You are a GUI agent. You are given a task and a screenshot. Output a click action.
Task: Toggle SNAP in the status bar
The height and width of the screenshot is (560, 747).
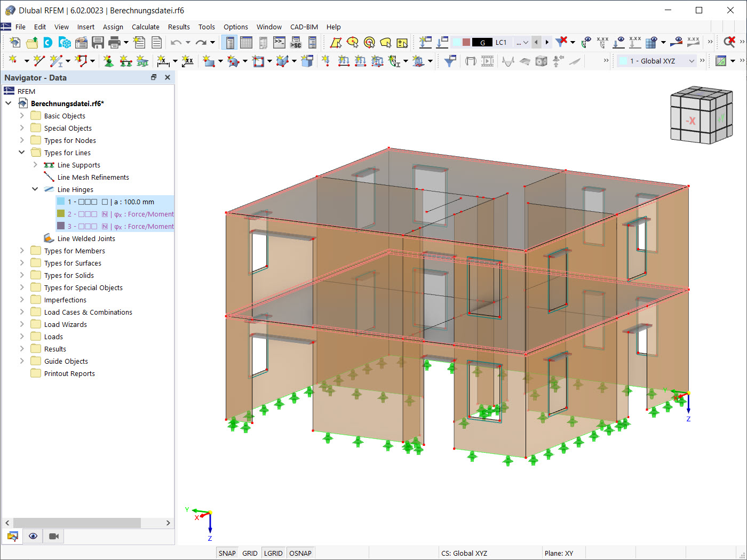pos(227,553)
